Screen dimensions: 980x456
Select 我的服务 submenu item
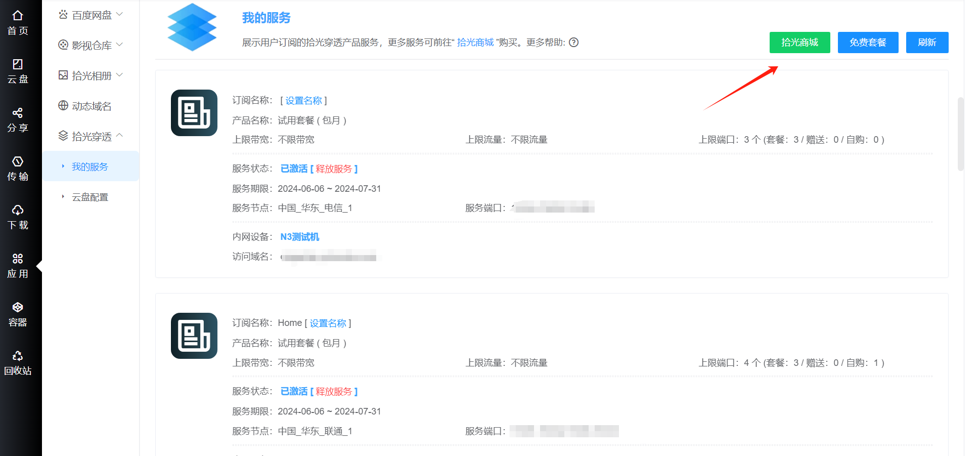pyautogui.click(x=91, y=166)
